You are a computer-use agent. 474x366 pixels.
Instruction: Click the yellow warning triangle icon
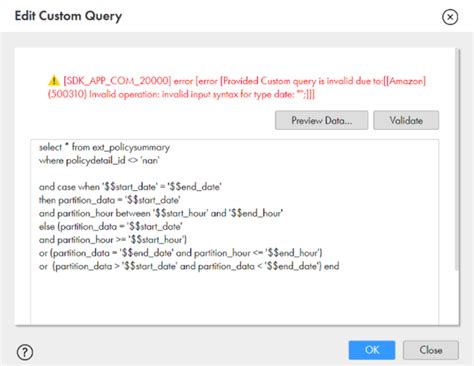[x=54, y=80]
